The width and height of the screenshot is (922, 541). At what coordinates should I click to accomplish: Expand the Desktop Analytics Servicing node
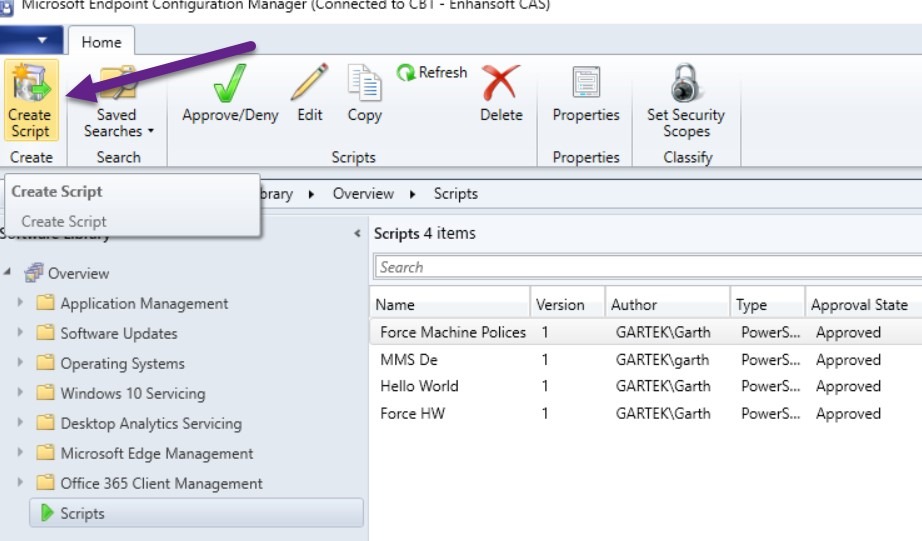(x=20, y=422)
